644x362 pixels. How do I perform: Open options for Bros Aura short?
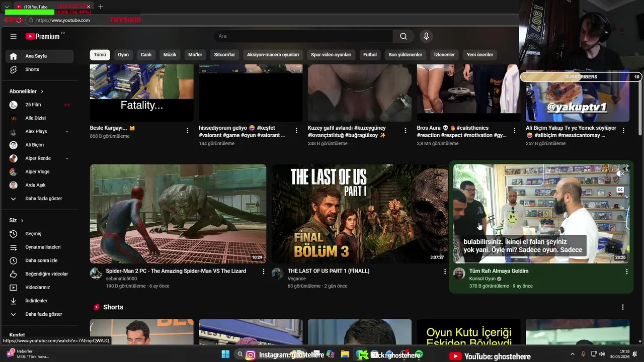tap(514, 130)
